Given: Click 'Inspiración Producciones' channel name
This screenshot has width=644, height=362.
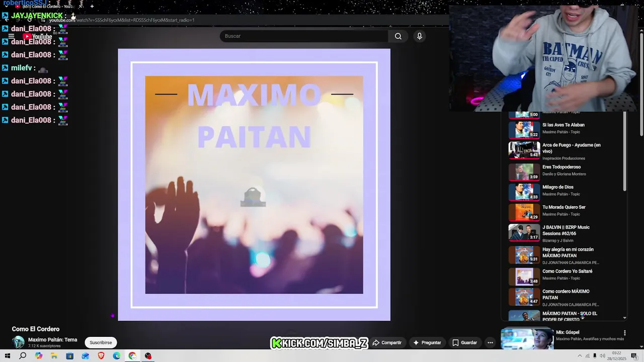Looking at the screenshot, I should 563,158.
